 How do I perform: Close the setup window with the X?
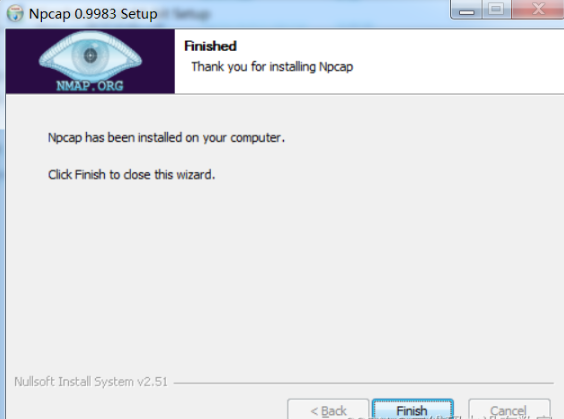tap(538, 10)
